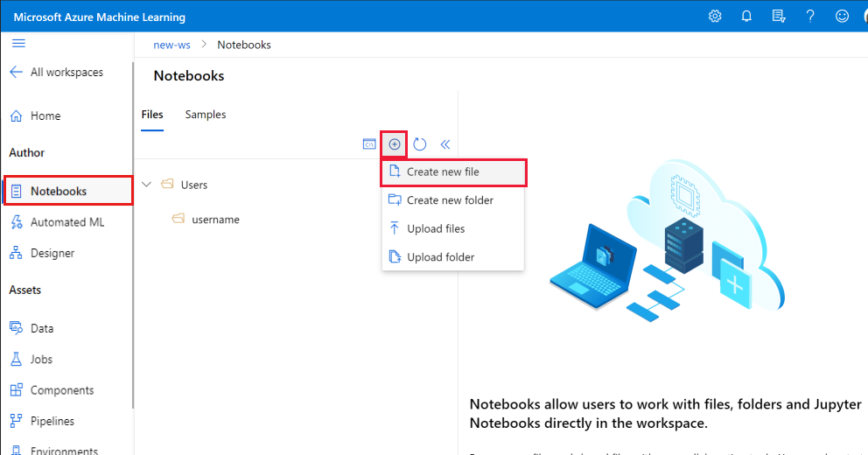Choose Upload files
Screen dimensions: 868x455
click(x=453, y=228)
